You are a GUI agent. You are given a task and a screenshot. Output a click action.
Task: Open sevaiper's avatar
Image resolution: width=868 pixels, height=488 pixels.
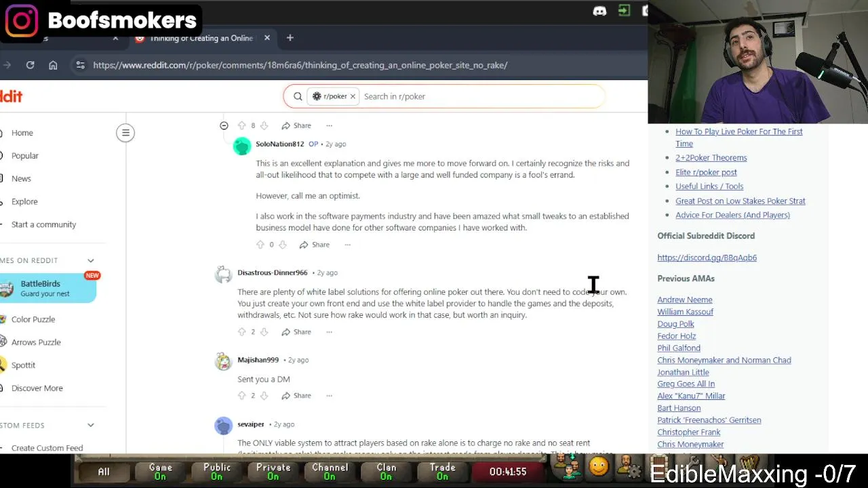click(223, 426)
